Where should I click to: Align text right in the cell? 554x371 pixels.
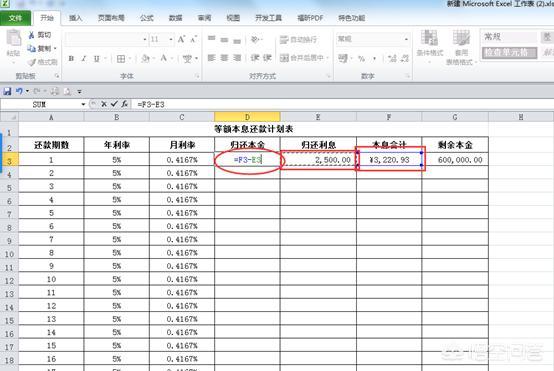(237, 58)
